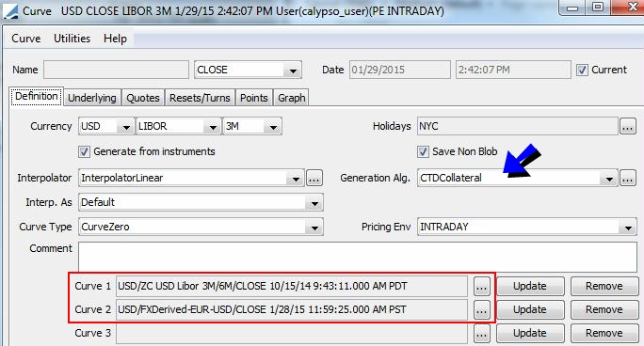Screen dimensions: 644x346
Task: Click the Curve 1 USD/ZC field
Action: 292,286
